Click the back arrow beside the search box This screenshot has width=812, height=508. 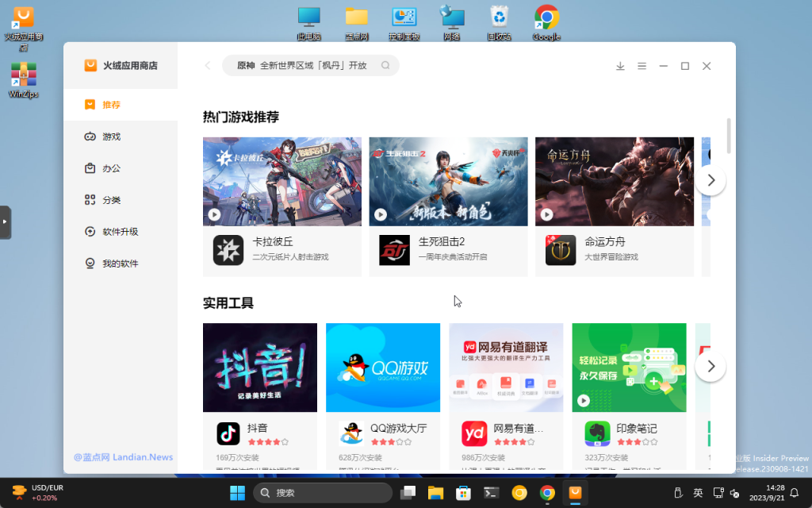pos(208,65)
